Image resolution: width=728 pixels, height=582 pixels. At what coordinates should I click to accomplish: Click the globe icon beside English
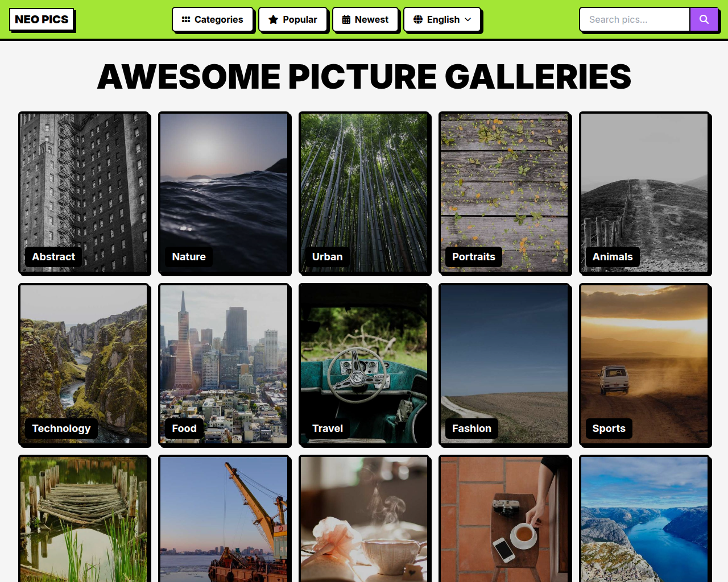tap(418, 19)
